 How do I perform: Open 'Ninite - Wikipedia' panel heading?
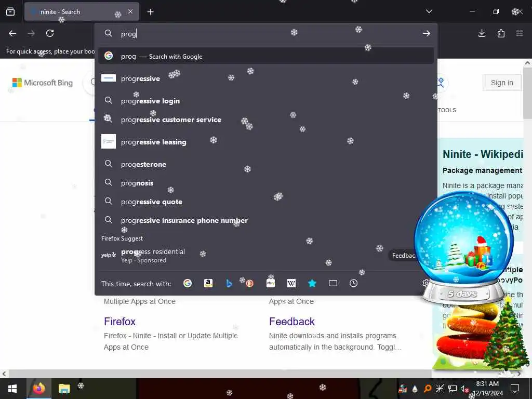coord(483,154)
